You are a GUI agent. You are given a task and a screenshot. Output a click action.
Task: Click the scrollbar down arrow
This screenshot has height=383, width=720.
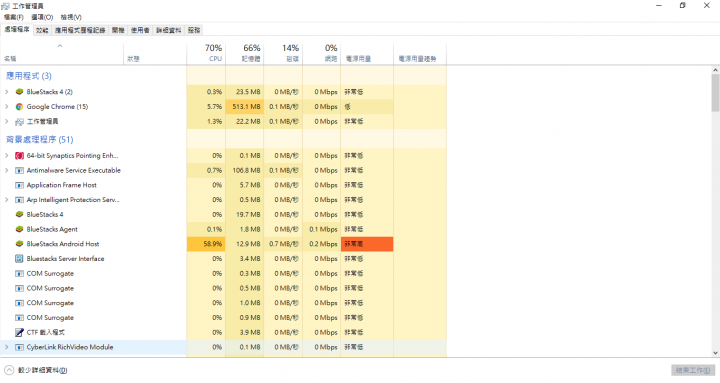tap(715, 353)
